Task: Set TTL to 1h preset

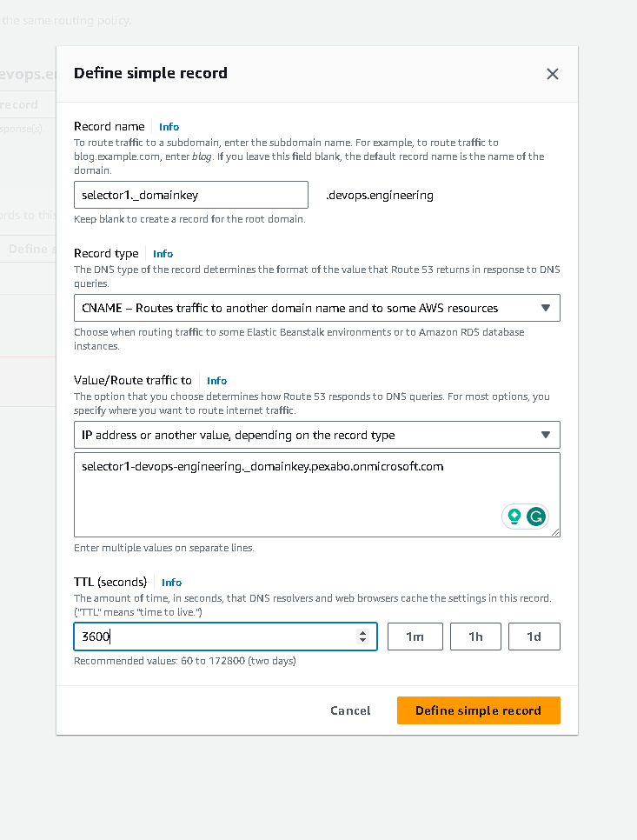Action: tap(475, 637)
